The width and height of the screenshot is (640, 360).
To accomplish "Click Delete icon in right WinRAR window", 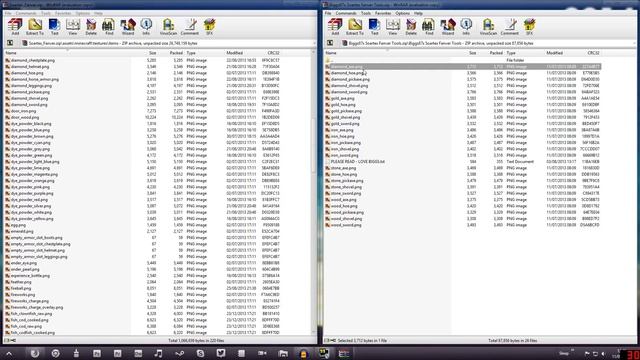I will (411, 27).
